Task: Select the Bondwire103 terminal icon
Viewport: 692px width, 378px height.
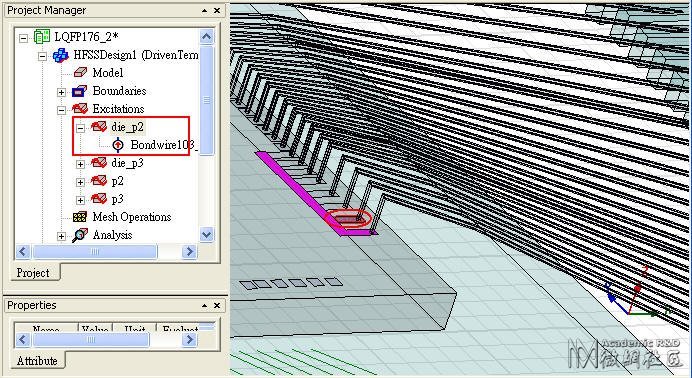Action: 118,145
